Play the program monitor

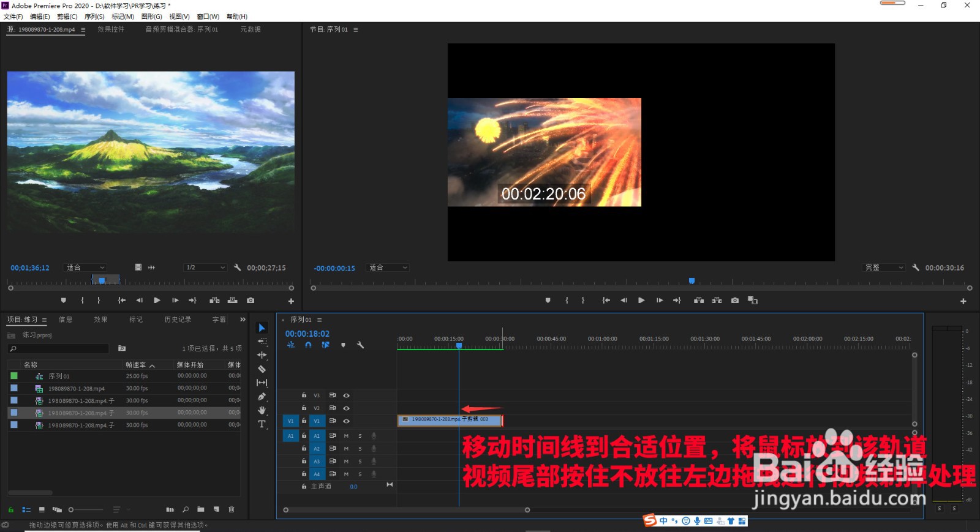(641, 301)
